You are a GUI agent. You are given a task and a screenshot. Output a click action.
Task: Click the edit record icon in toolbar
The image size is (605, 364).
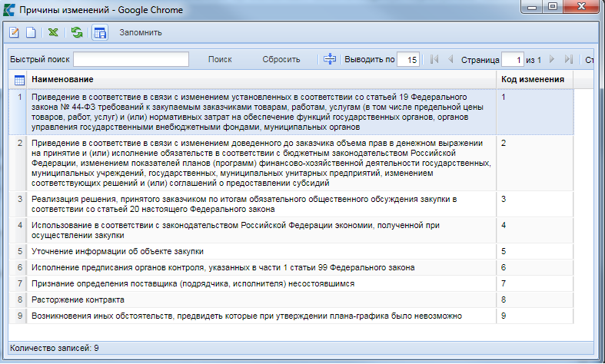tap(15, 32)
